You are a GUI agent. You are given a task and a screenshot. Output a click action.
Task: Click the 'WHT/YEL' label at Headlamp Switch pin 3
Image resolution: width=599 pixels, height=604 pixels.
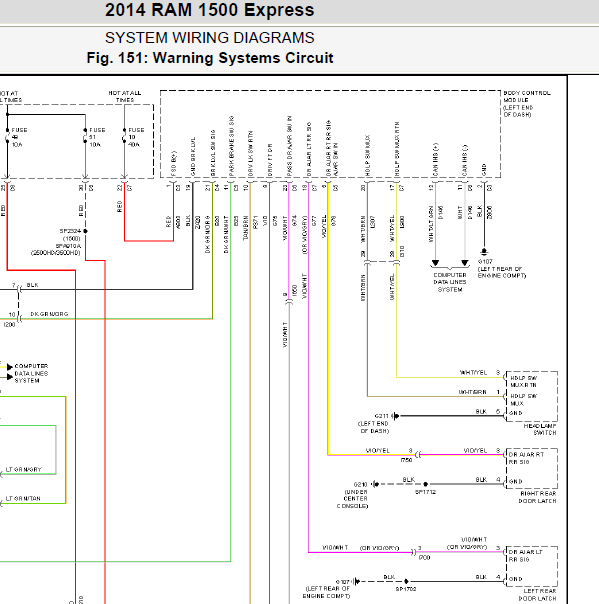(x=473, y=372)
